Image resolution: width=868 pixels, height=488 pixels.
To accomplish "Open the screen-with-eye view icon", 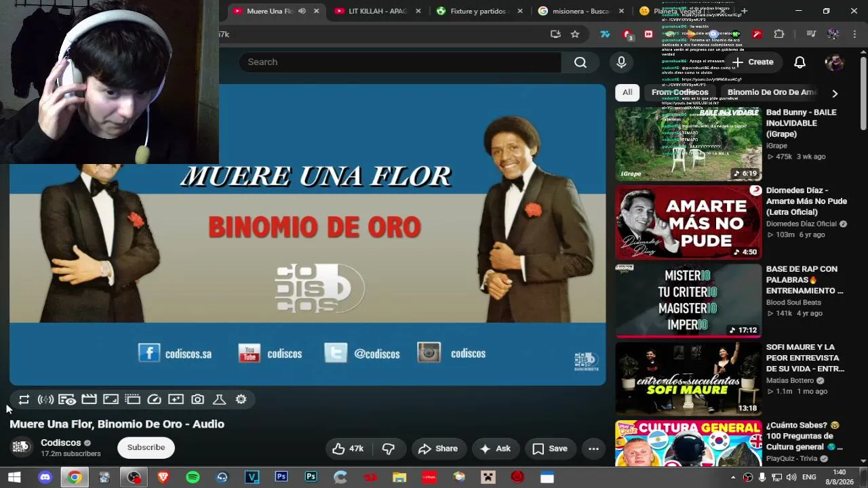I will (x=67, y=400).
